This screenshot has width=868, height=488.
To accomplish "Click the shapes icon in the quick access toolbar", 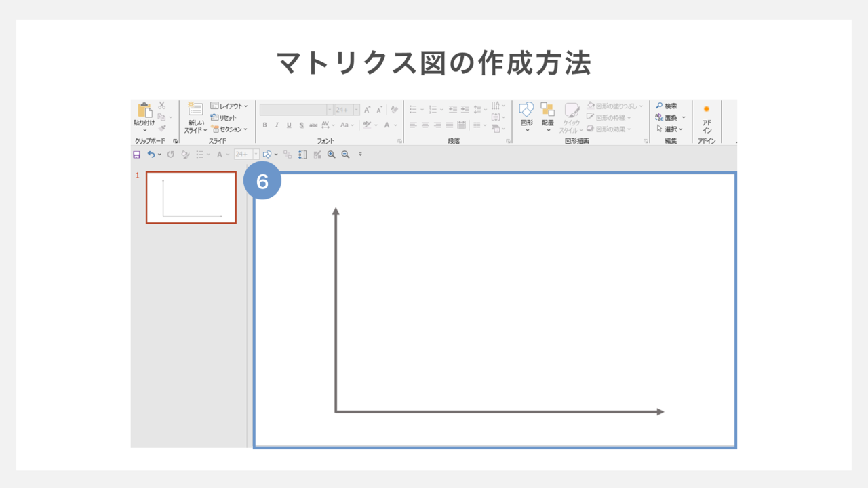I will [267, 155].
